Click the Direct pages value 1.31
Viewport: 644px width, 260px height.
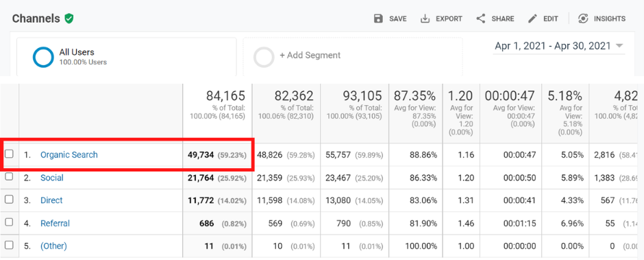[467, 200]
